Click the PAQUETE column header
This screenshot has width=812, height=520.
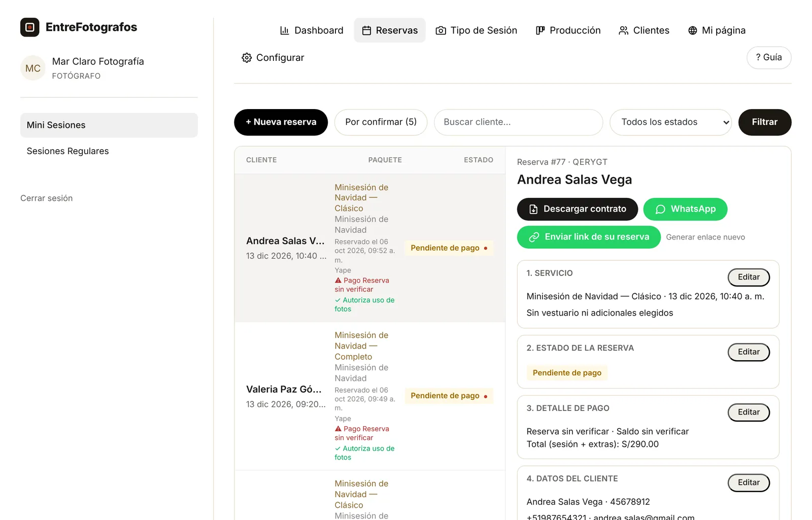point(385,160)
